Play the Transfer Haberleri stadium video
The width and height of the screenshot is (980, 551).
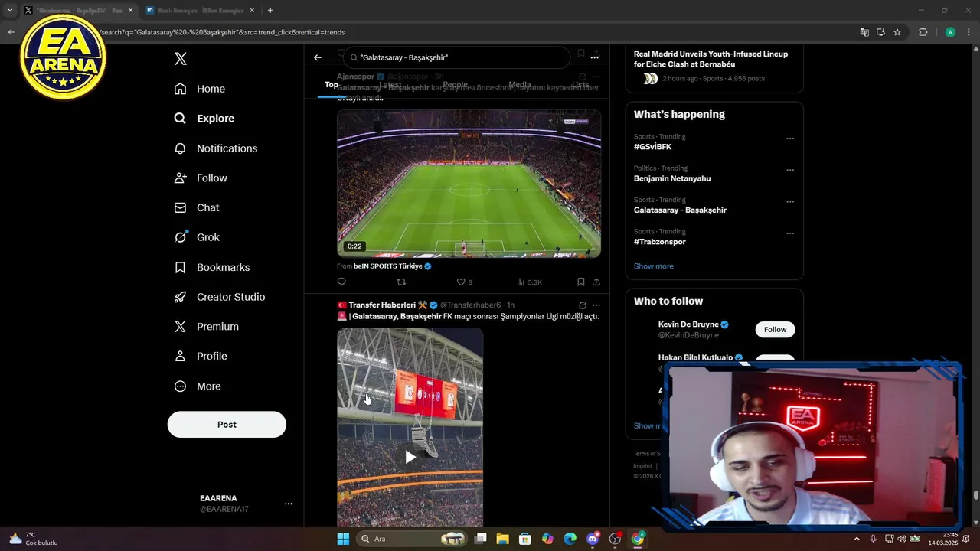click(x=410, y=457)
